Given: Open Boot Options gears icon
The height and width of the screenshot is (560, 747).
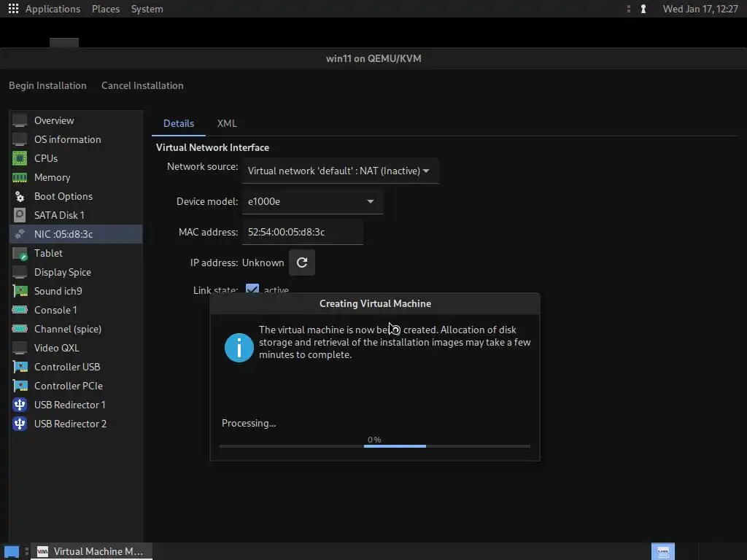Looking at the screenshot, I should click(x=20, y=196).
